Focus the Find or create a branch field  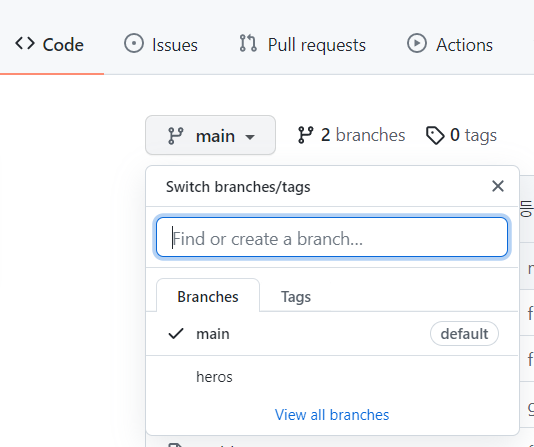pos(332,237)
